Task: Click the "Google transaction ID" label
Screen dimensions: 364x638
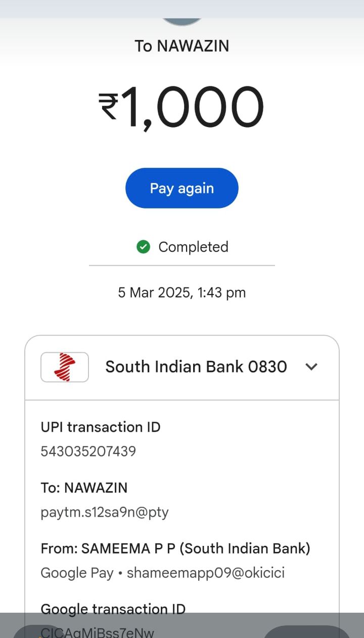Action: click(x=113, y=609)
